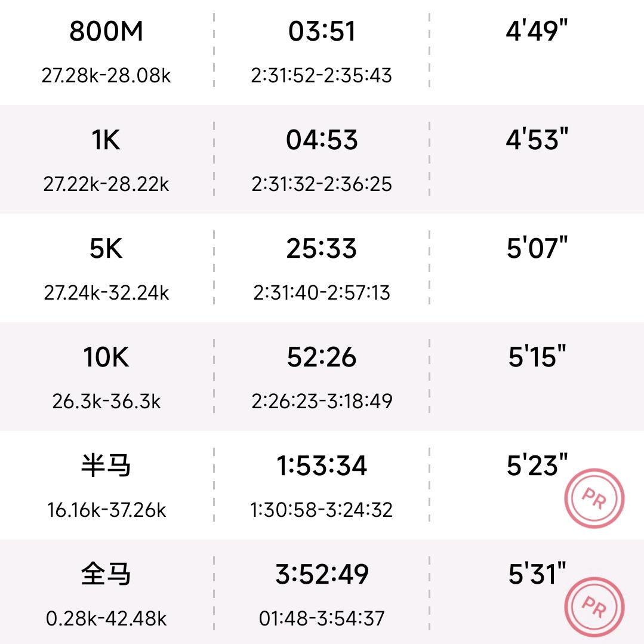
Task: Tap the PR badge in half marathon row
Action: (594, 499)
